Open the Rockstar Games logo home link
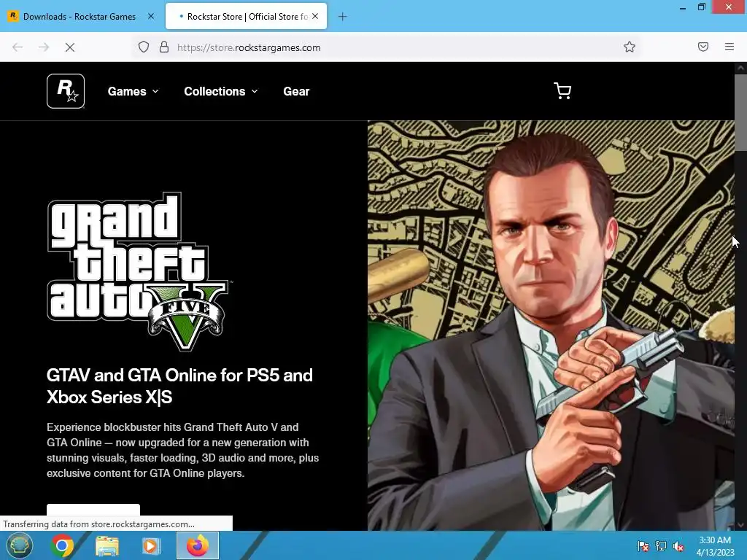 pyautogui.click(x=66, y=91)
